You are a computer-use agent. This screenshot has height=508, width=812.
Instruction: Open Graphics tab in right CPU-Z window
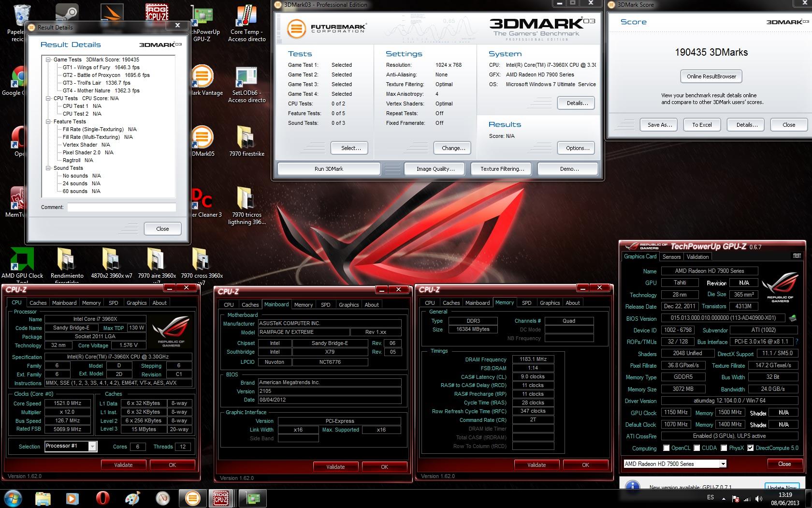pos(550,303)
